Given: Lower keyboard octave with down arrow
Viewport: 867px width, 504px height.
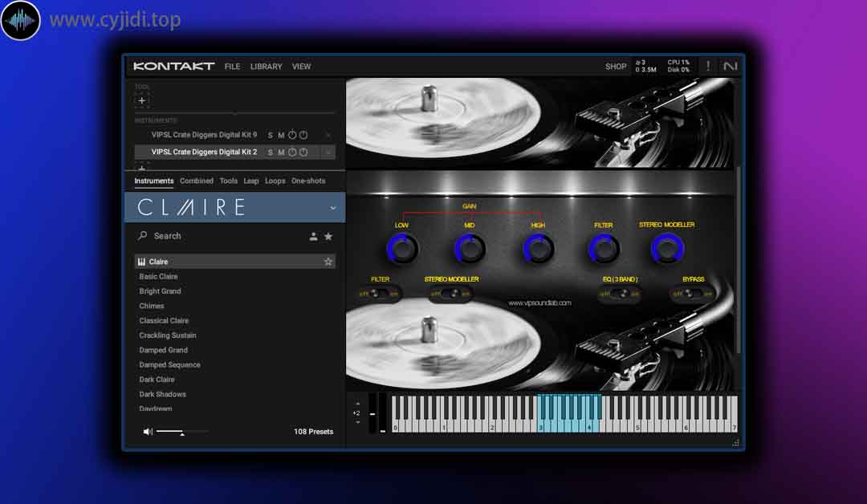Looking at the screenshot, I should coord(357,422).
